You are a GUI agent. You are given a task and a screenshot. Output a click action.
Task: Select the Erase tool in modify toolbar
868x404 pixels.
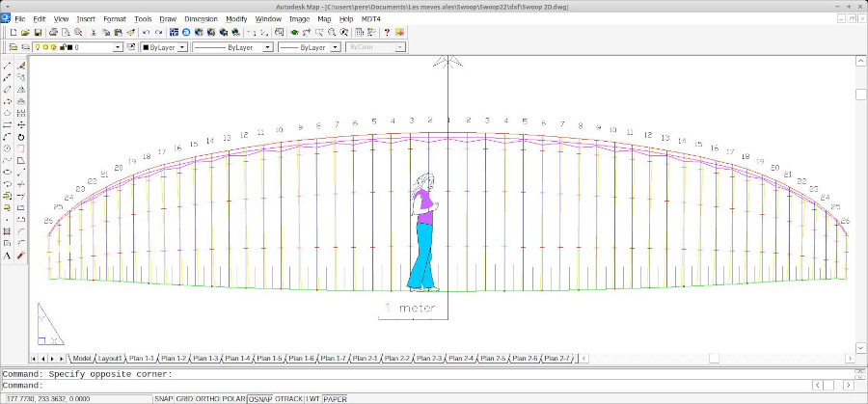pos(21,66)
